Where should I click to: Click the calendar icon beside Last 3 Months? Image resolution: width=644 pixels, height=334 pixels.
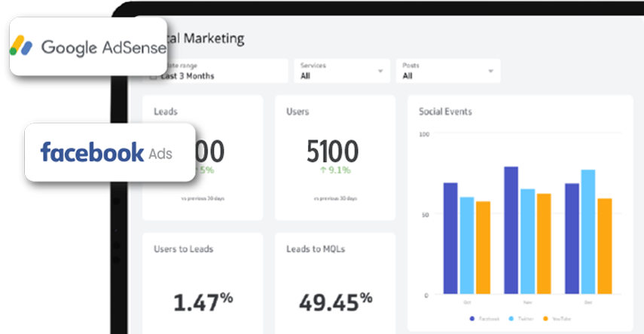(x=153, y=76)
